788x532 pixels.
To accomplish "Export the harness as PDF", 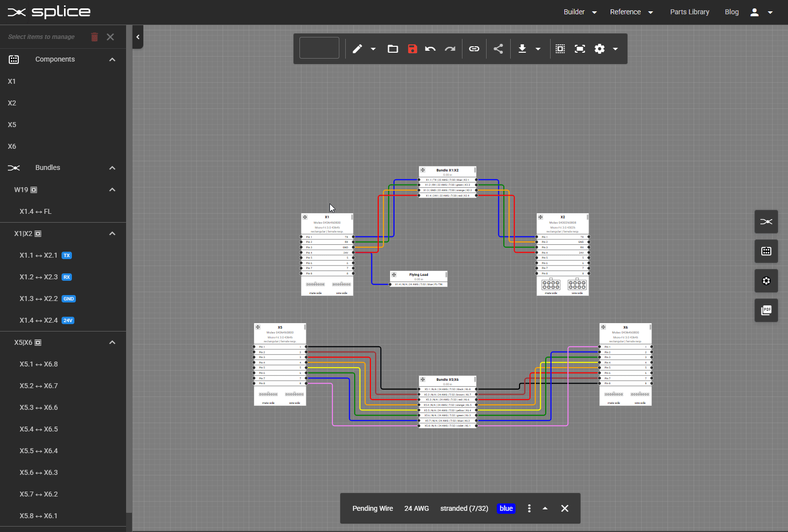I will (766, 310).
